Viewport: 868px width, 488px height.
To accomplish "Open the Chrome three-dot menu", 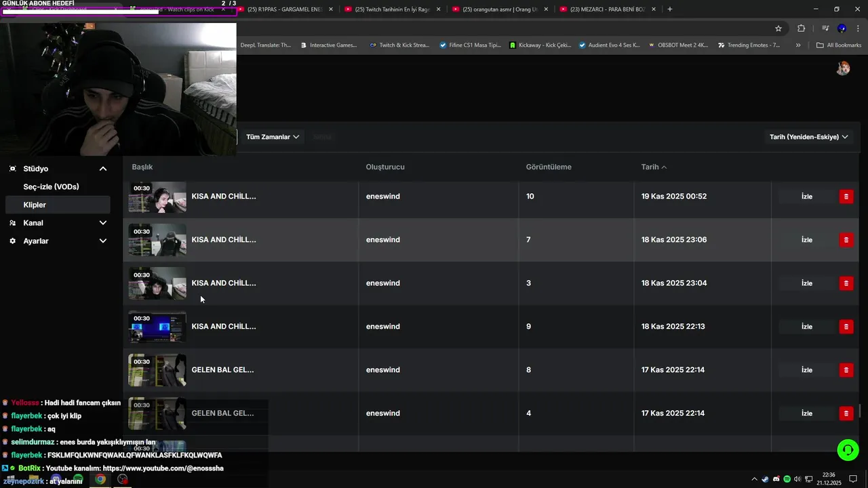I will (858, 28).
